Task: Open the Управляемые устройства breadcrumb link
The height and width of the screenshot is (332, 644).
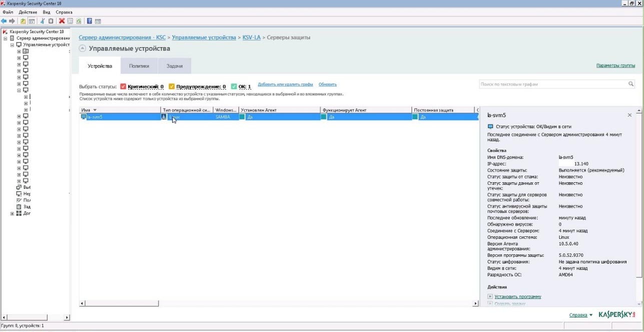Action: point(204,38)
